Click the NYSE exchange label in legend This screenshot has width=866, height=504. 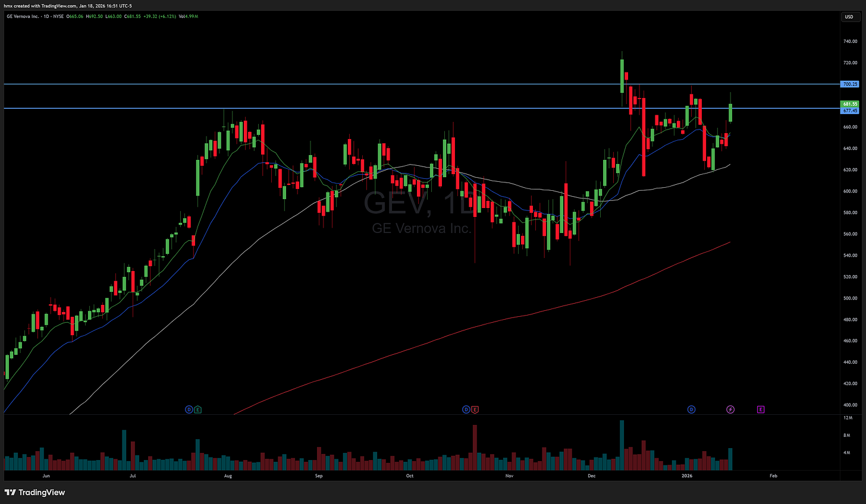click(58, 17)
